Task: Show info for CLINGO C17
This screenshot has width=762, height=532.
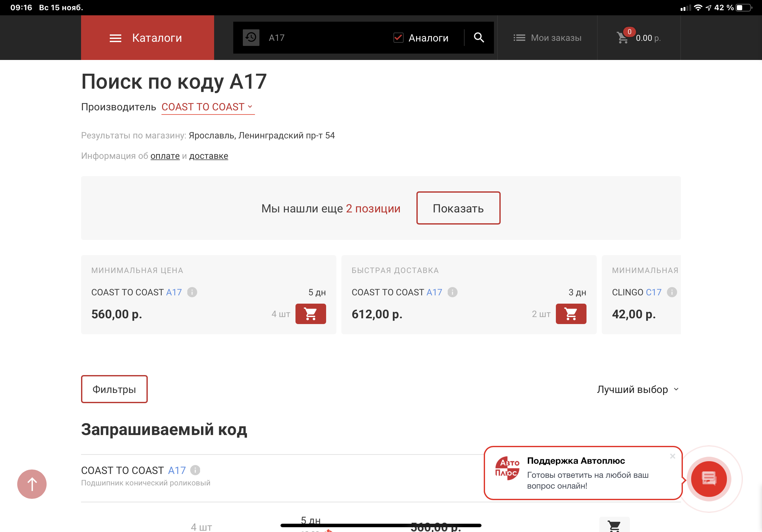Action: 672,292
